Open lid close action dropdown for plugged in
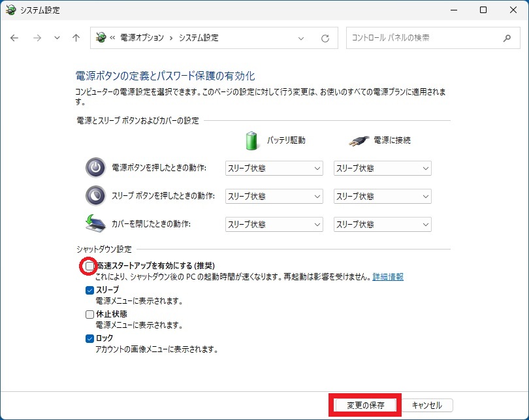The image size is (529, 420). 383,224
